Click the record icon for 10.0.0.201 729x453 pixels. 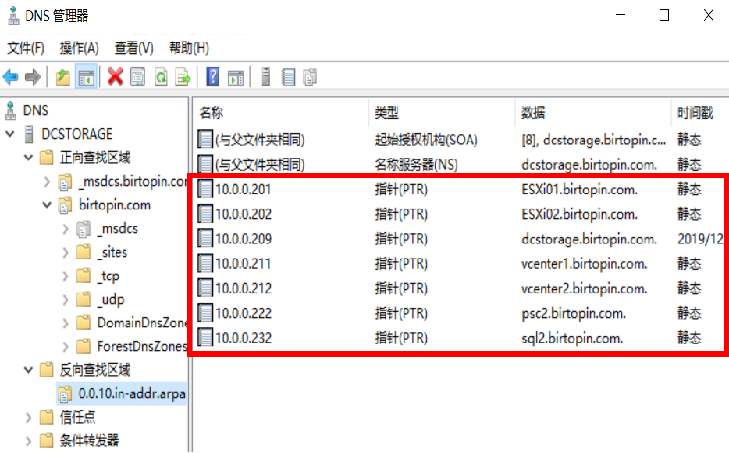point(205,189)
